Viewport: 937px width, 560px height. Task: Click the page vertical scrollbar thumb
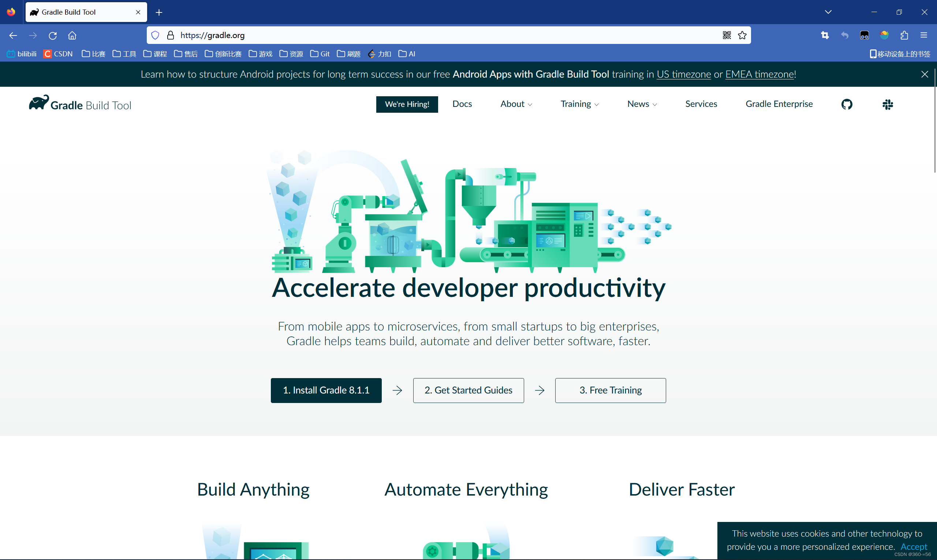coord(935,121)
